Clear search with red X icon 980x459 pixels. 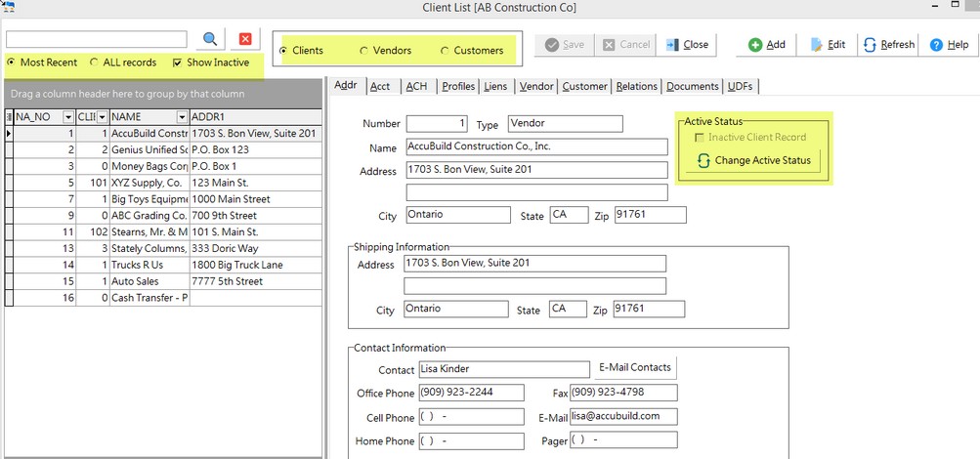pyautogui.click(x=245, y=39)
